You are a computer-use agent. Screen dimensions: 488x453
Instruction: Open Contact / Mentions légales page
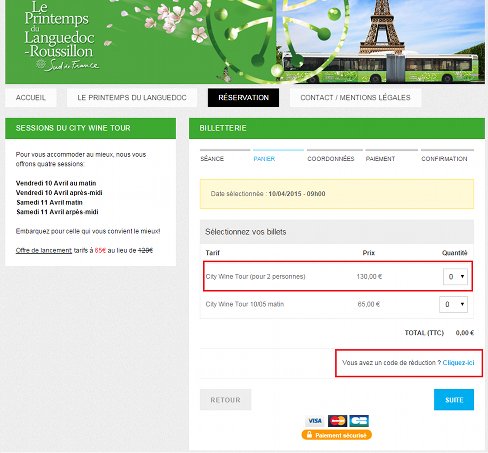pos(355,98)
